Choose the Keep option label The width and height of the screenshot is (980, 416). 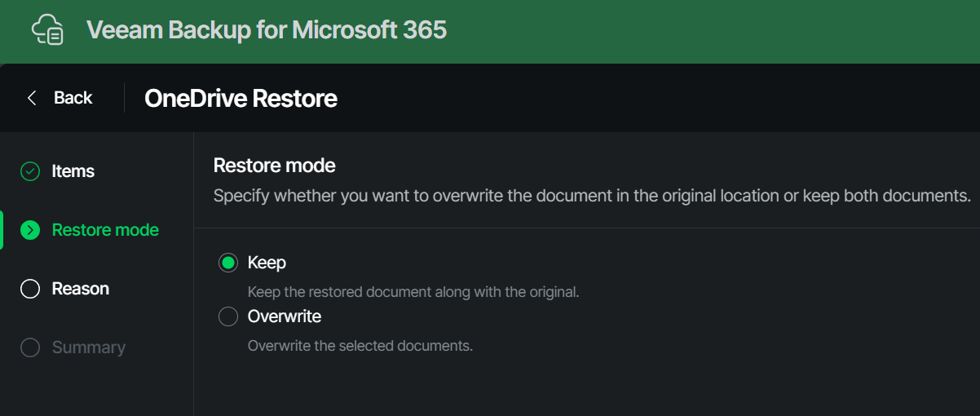[x=267, y=263]
